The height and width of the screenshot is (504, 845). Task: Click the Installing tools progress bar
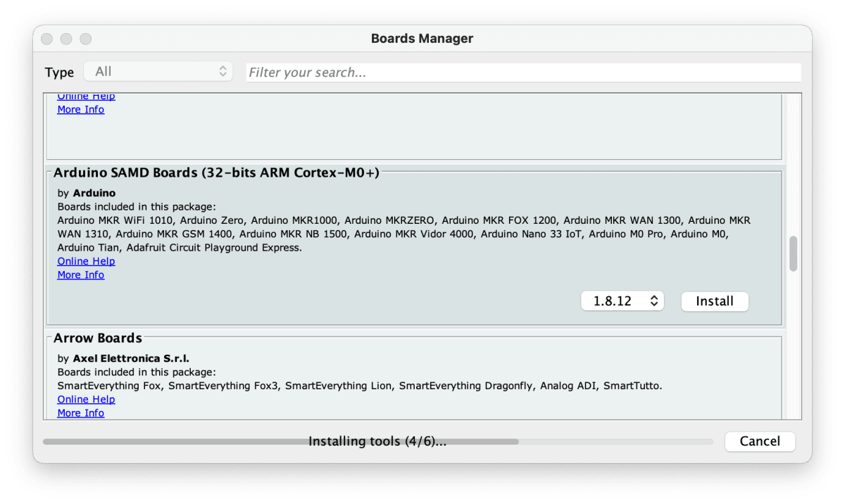377,442
